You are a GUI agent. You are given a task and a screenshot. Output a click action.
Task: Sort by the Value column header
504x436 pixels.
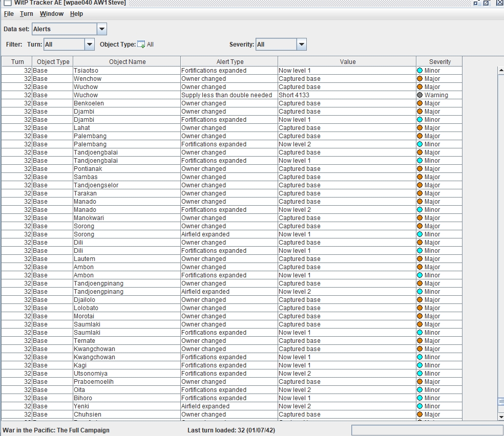coord(347,61)
